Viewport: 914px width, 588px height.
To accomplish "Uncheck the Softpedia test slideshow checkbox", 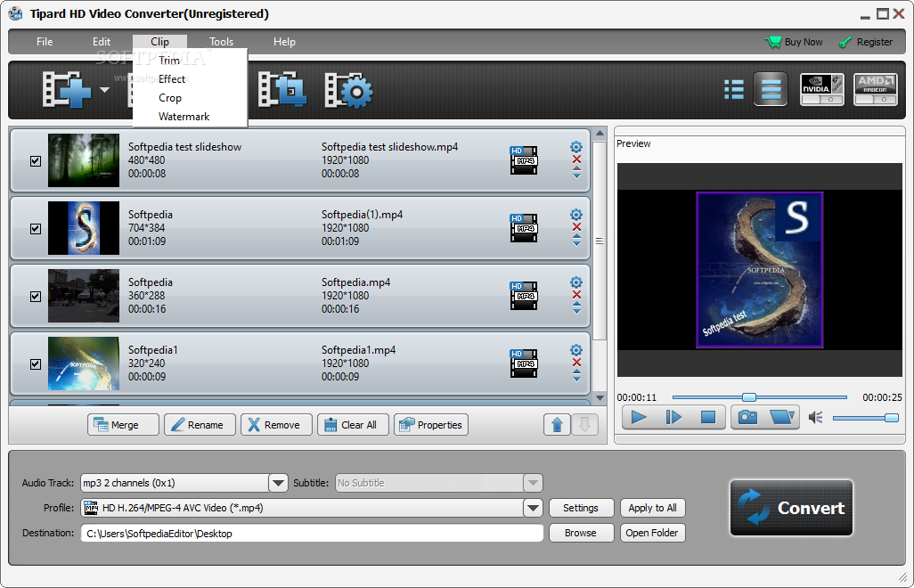I will 36,161.
